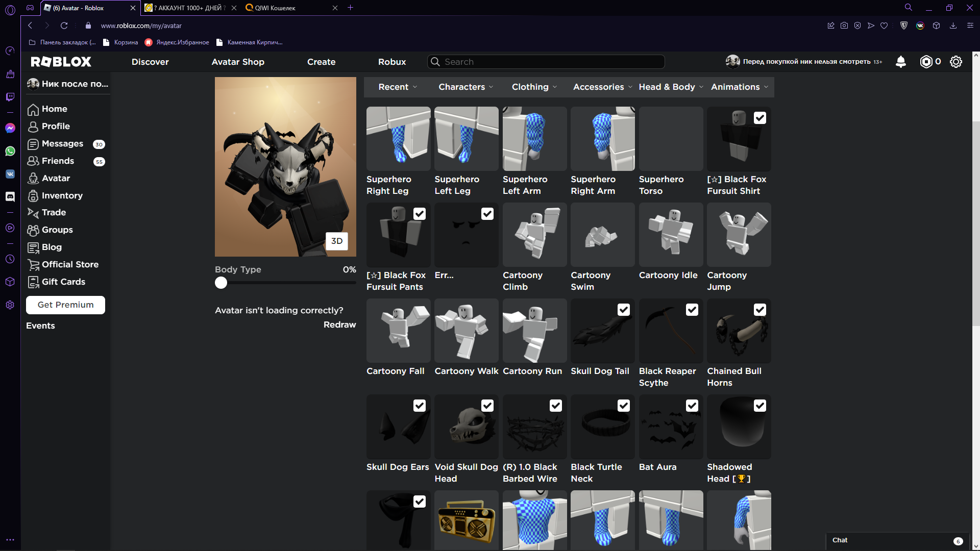Viewport: 980px width, 551px height.
Task: Open Twitch in the Opera sidebar
Action: point(10,97)
